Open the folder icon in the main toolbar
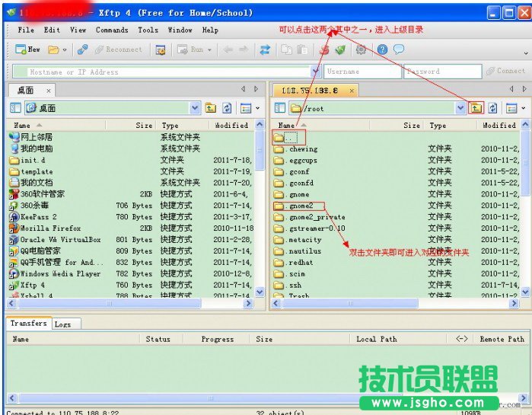532x415 pixels. pos(53,50)
